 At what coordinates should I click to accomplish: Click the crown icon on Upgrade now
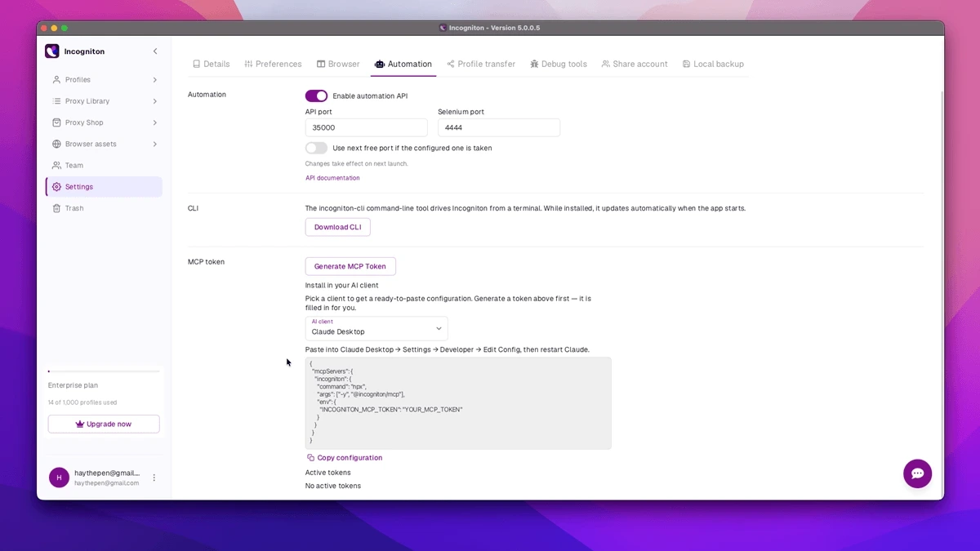pyautogui.click(x=80, y=424)
